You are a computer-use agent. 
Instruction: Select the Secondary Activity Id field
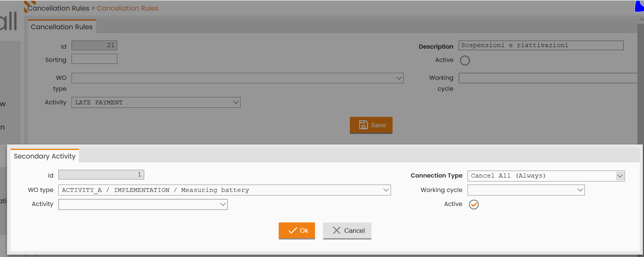coord(101,175)
